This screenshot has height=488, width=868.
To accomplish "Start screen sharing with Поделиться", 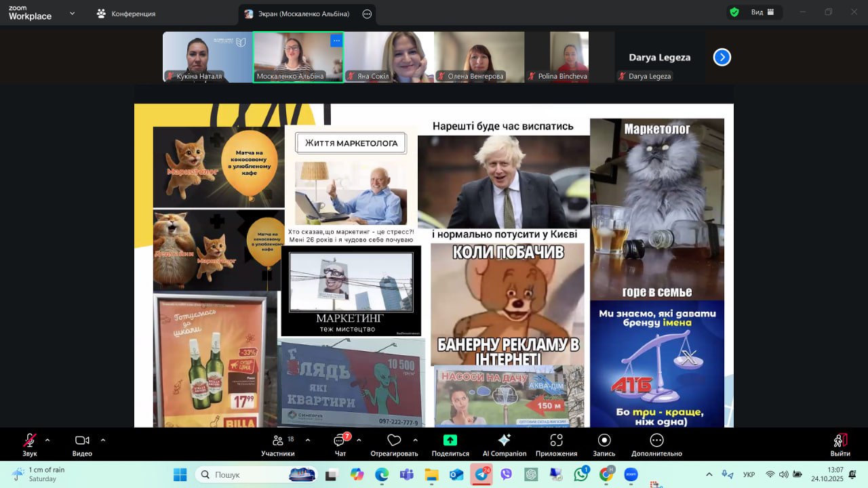I will click(x=450, y=445).
